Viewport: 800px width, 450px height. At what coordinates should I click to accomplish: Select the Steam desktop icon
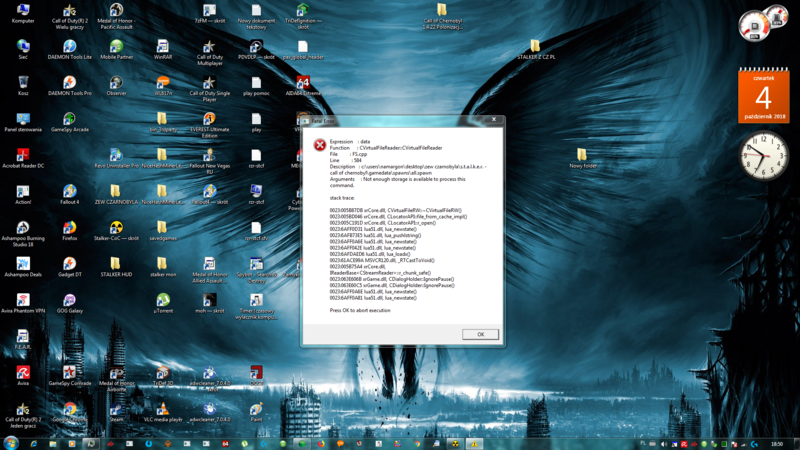coord(116,412)
